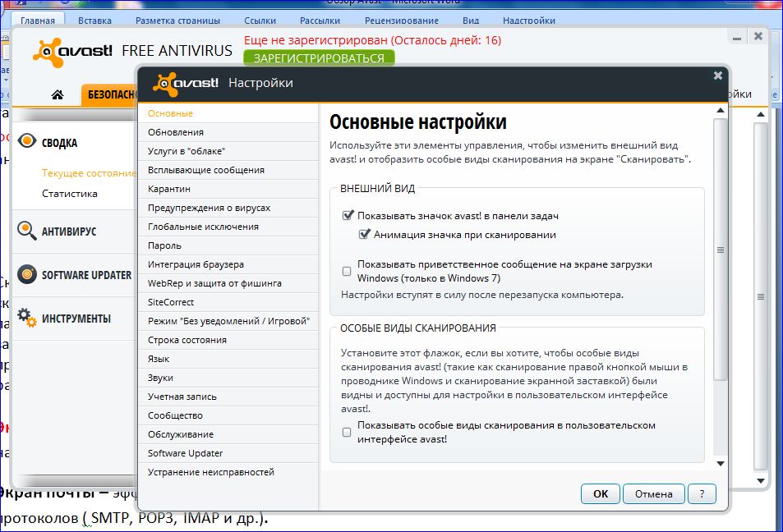
Task: Toggle taskbar avast! icon display checkbox
Action: (348, 215)
